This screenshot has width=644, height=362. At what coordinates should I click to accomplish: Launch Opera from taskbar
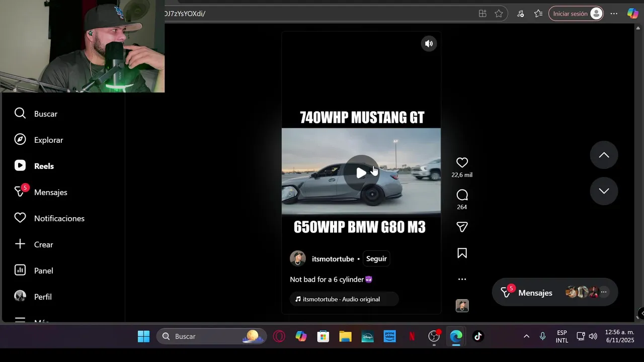[279, 336]
